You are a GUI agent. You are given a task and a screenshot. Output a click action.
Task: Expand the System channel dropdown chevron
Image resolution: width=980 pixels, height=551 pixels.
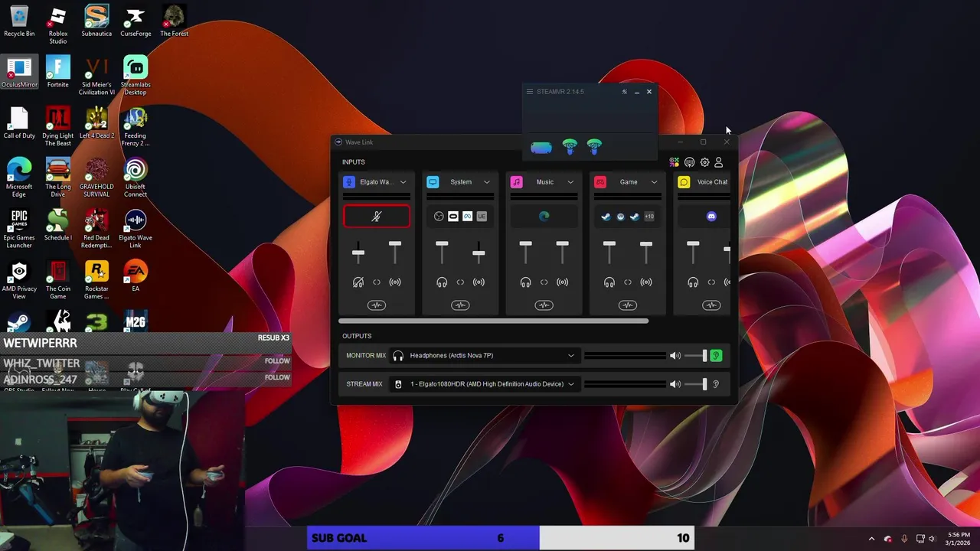click(x=487, y=182)
